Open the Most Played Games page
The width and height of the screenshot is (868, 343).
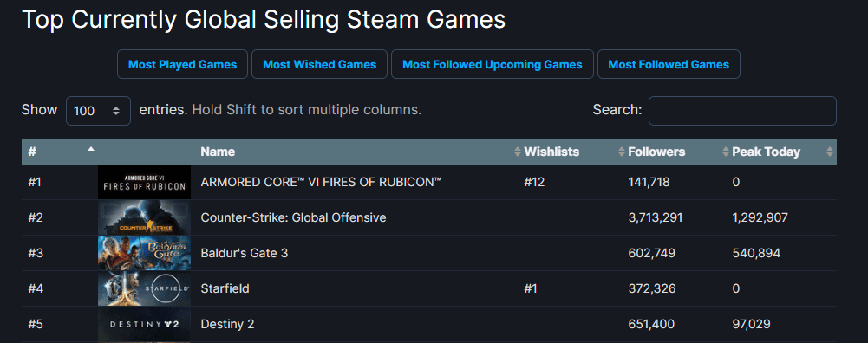(182, 64)
